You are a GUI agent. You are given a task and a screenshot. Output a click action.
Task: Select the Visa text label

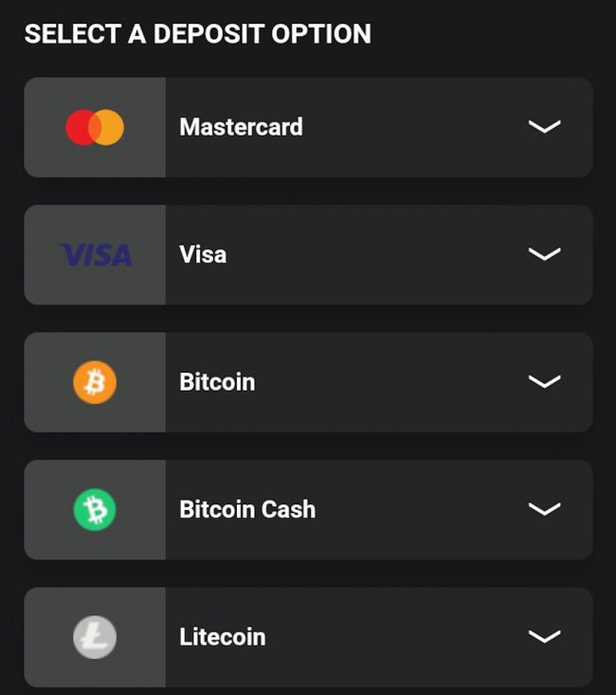[203, 254]
